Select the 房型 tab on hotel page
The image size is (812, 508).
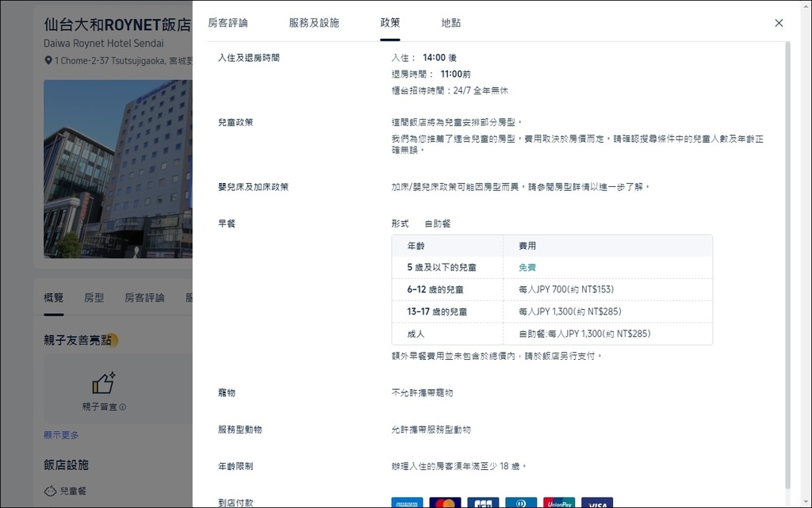click(94, 297)
